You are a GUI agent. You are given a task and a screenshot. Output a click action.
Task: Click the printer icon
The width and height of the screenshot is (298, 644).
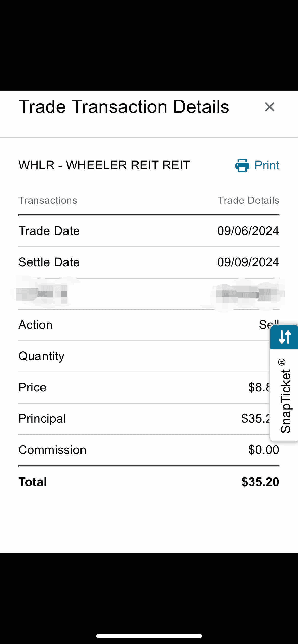pyautogui.click(x=242, y=166)
